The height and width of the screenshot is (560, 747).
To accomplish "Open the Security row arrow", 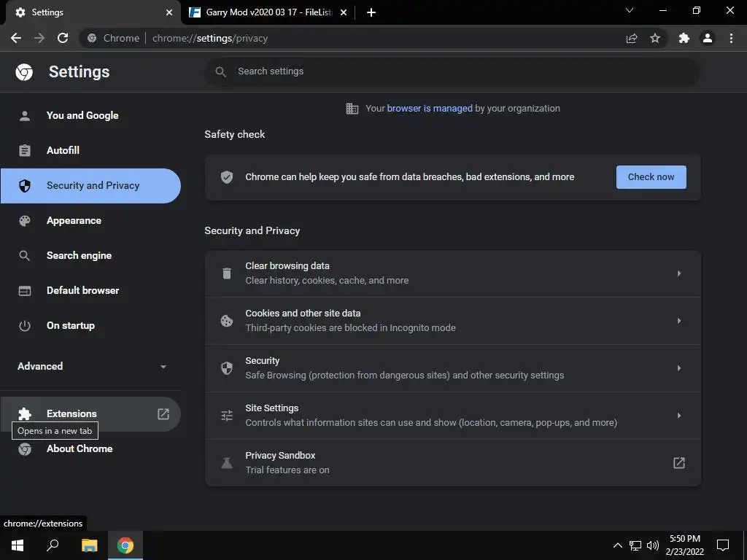I will tap(679, 368).
